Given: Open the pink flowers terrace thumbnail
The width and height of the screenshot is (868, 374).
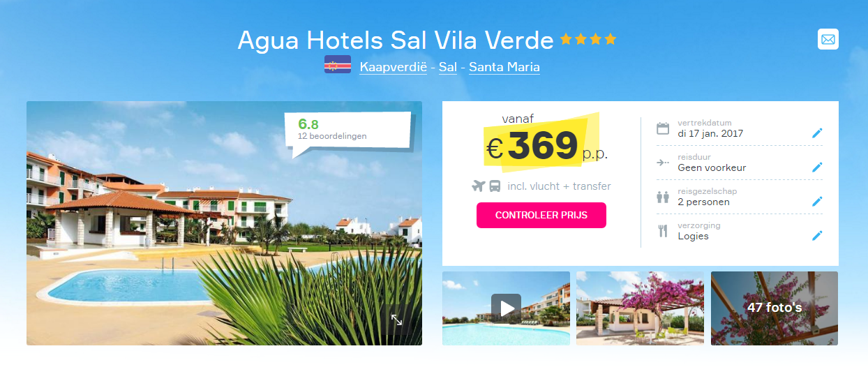Looking at the screenshot, I should pos(640,308).
